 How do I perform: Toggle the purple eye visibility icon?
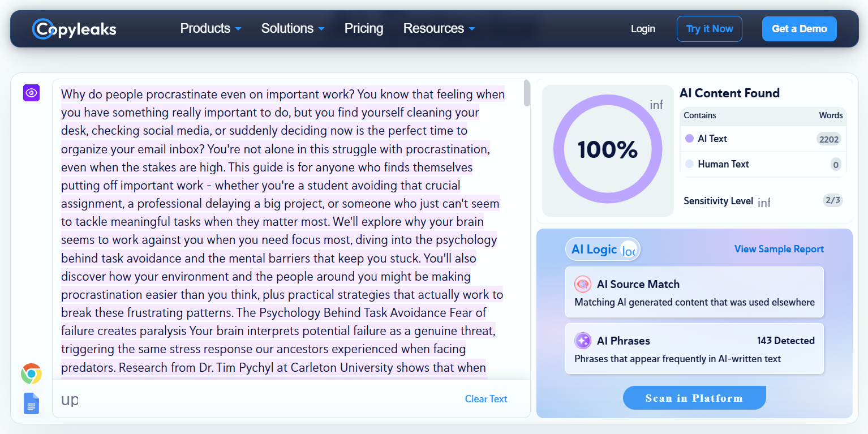tap(31, 93)
